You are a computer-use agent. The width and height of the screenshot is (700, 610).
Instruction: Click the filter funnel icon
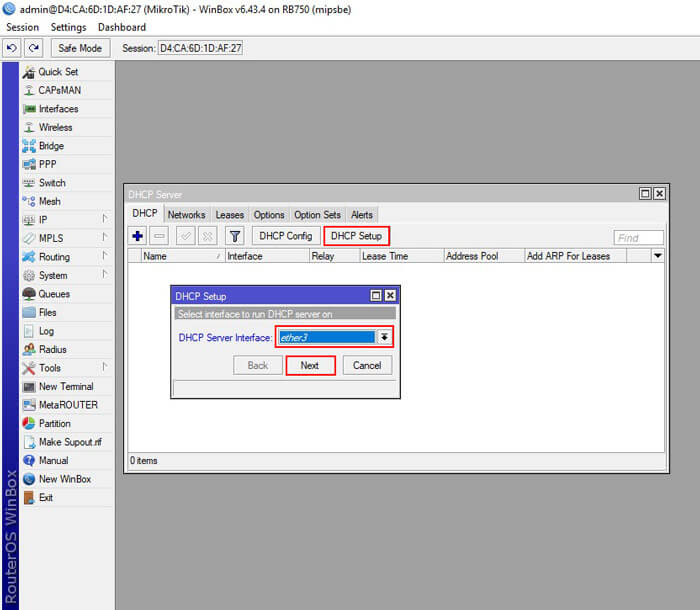[x=235, y=236]
